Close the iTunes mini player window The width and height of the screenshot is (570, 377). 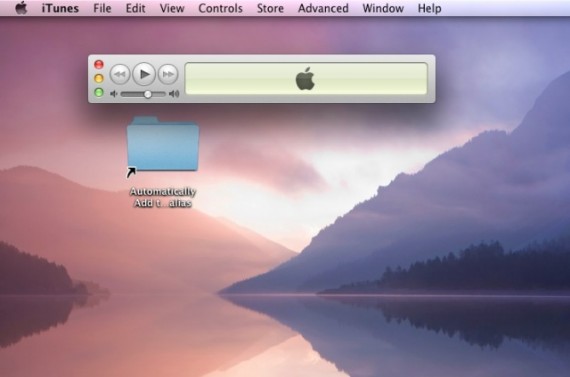click(x=99, y=64)
